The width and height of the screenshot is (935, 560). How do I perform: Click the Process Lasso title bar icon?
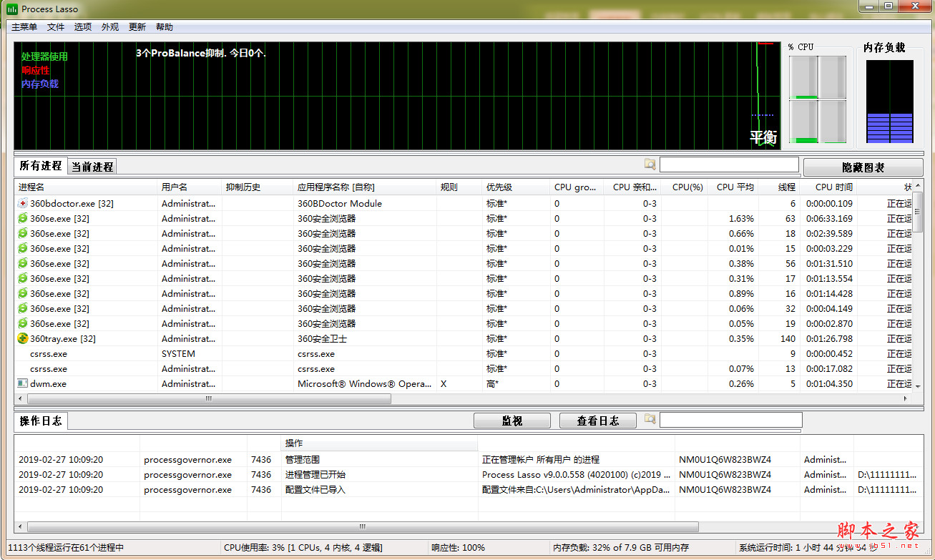pyautogui.click(x=12, y=9)
